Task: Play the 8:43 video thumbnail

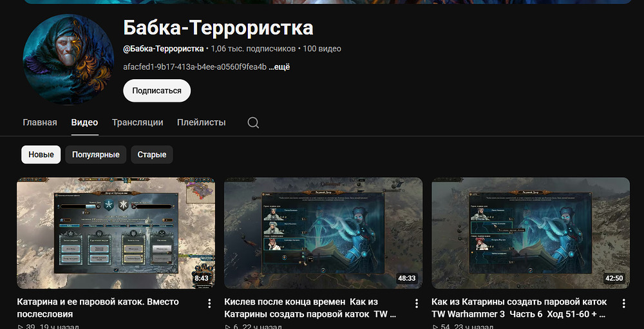Action: tap(116, 233)
